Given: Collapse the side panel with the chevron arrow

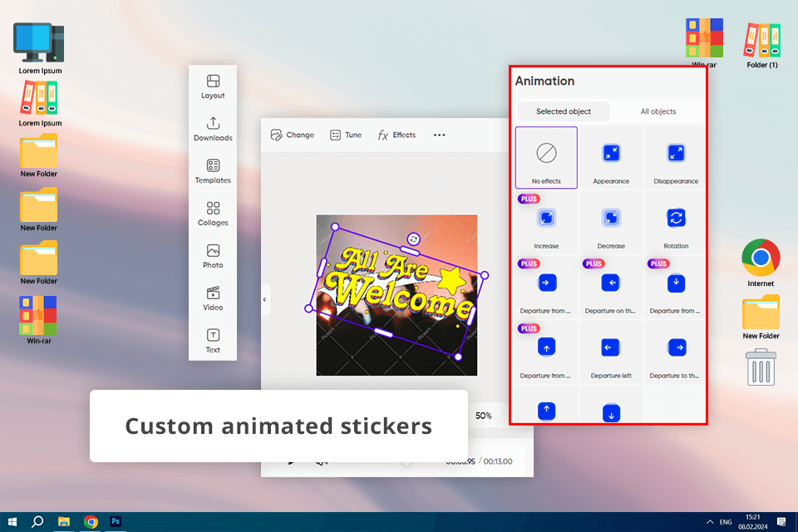Looking at the screenshot, I should tap(264, 299).
